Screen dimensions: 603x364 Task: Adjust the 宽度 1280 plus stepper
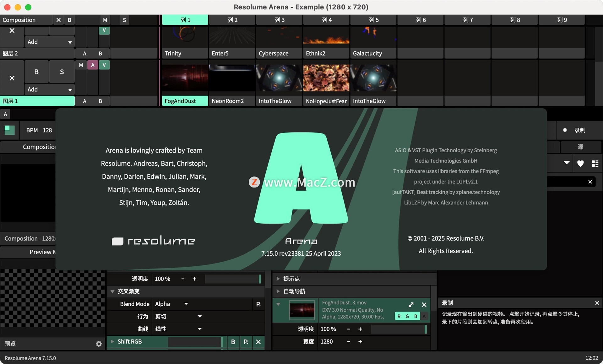pyautogui.click(x=360, y=342)
